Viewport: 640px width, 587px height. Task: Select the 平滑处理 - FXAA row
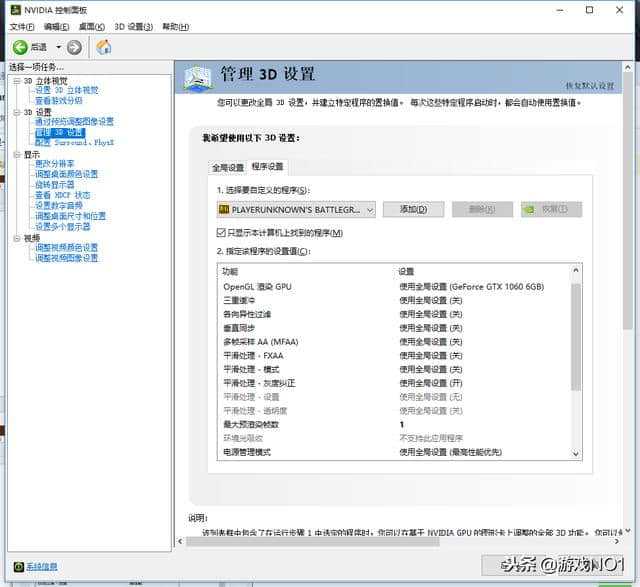[x=394, y=356]
